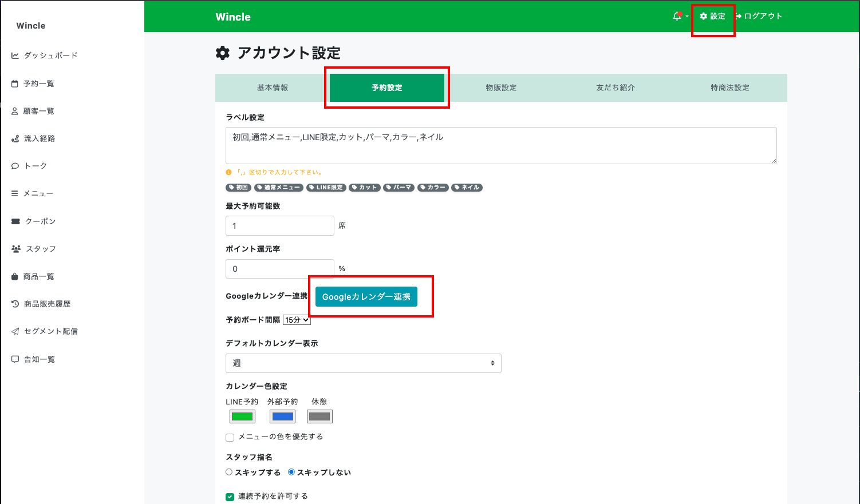Click the Googleカレンダー連携 button

click(366, 297)
